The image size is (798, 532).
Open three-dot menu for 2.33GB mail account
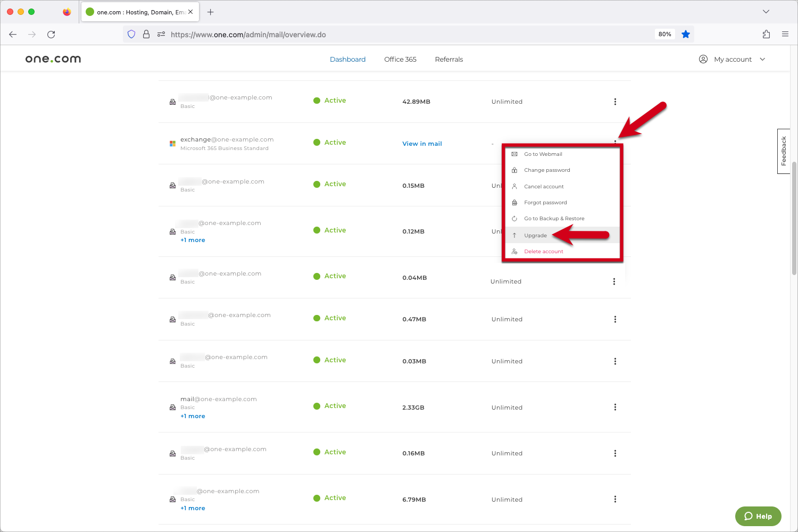(615, 408)
